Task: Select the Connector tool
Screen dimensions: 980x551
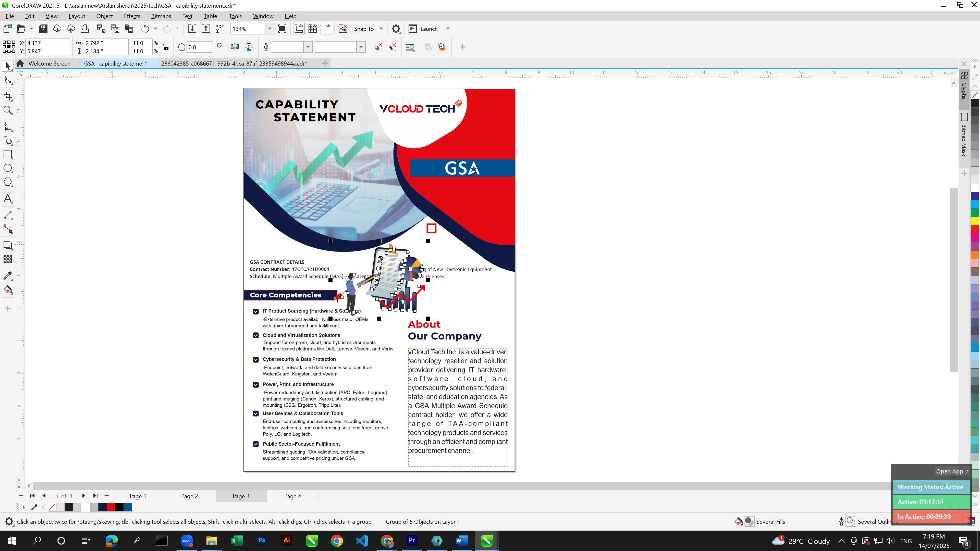Action: pyautogui.click(x=8, y=229)
